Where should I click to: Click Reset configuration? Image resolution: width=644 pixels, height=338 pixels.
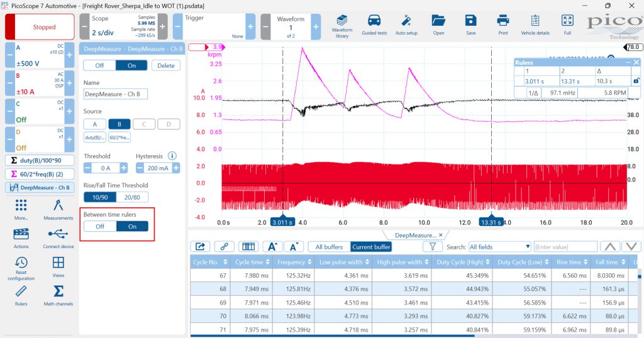21,269
